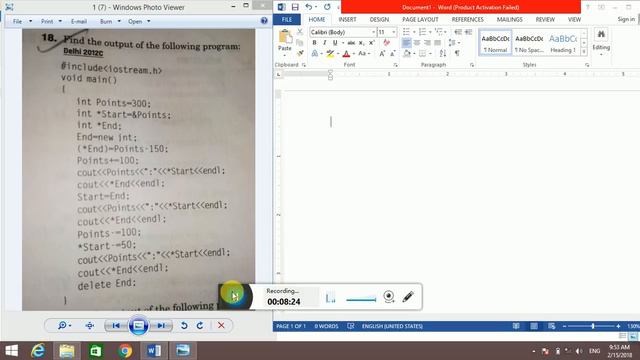Switch to the REFERENCES tab
The image size is (640, 360).
pyautogui.click(x=467, y=20)
